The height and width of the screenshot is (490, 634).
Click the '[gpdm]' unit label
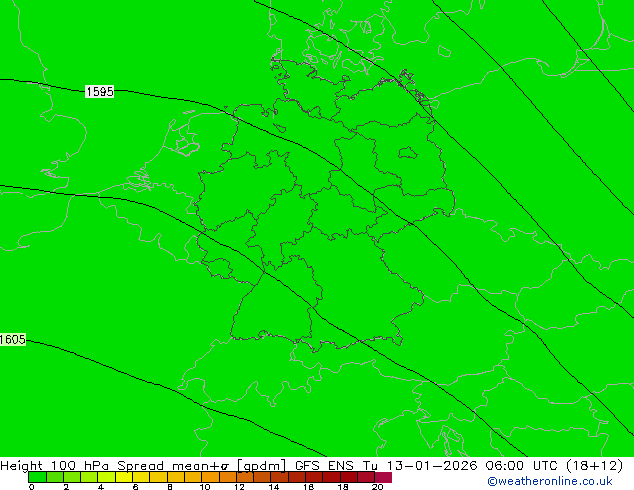262,466
